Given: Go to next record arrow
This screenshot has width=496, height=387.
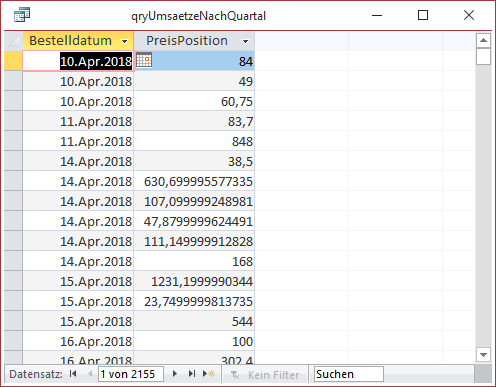Looking at the screenshot, I should point(175,374).
